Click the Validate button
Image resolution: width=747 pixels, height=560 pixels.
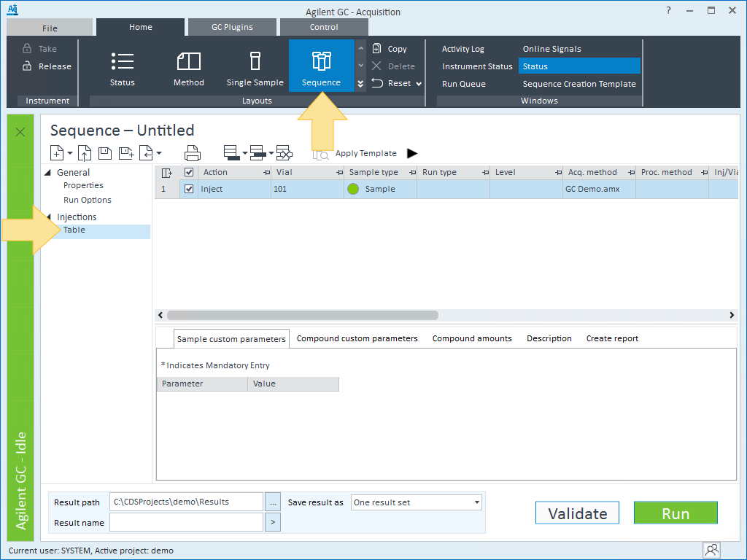tap(577, 513)
